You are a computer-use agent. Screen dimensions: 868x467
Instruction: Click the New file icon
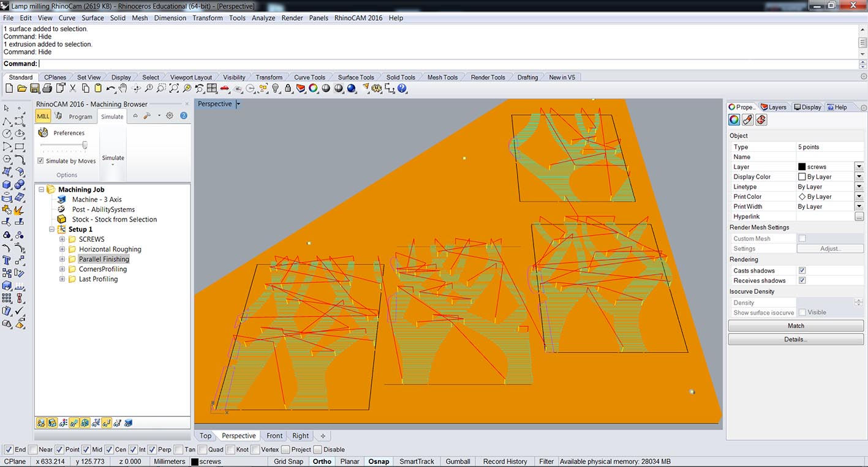[9, 89]
